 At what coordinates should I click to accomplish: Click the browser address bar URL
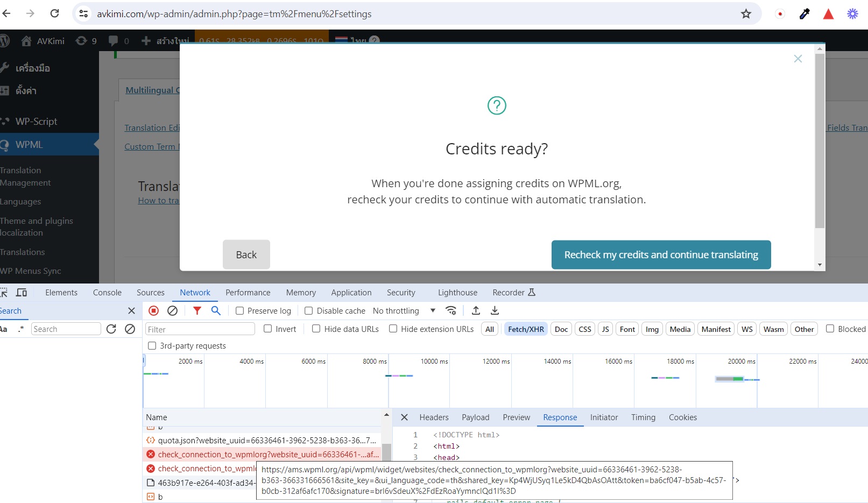click(x=234, y=14)
